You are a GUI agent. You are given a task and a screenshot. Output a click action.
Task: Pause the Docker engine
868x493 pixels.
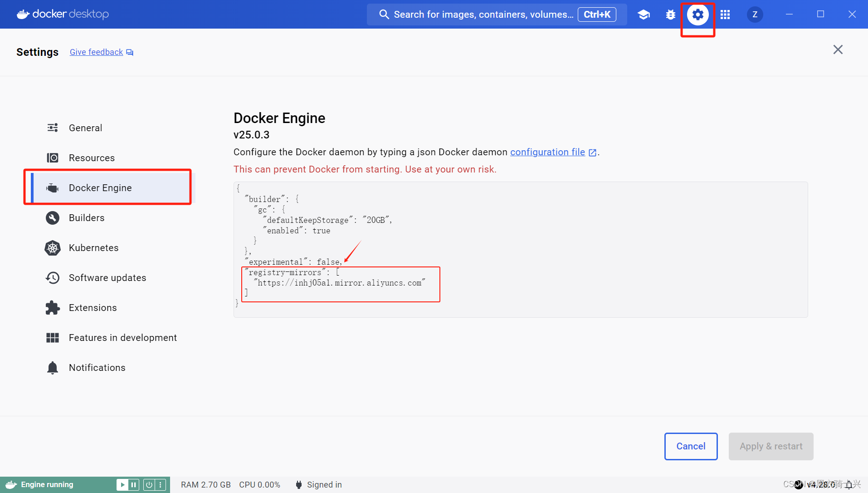point(134,485)
